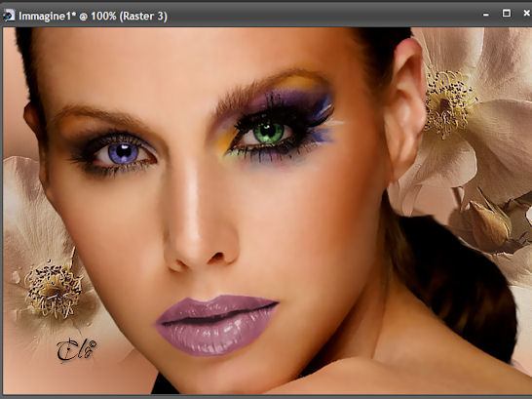Click the violet-blue iris of the left eye

[123, 153]
